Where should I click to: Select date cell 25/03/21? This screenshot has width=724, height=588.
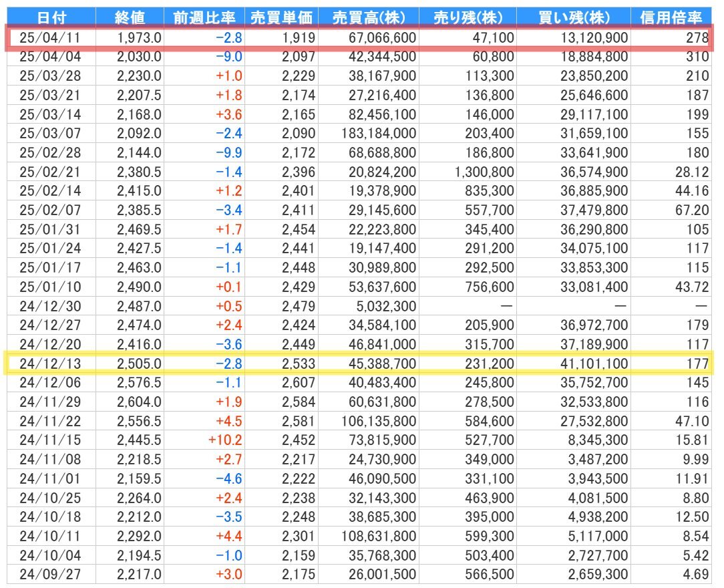point(50,95)
